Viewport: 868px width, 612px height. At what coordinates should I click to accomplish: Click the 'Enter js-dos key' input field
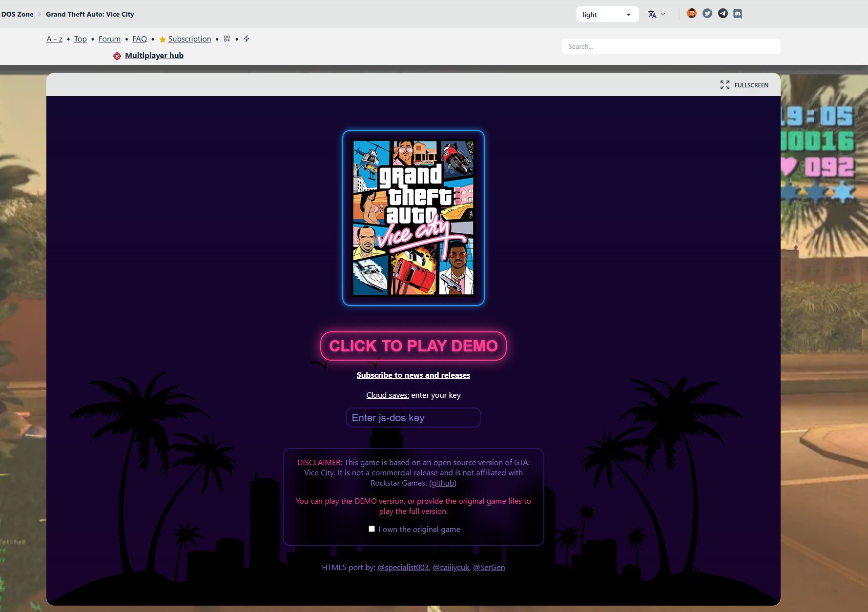click(413, 417)
